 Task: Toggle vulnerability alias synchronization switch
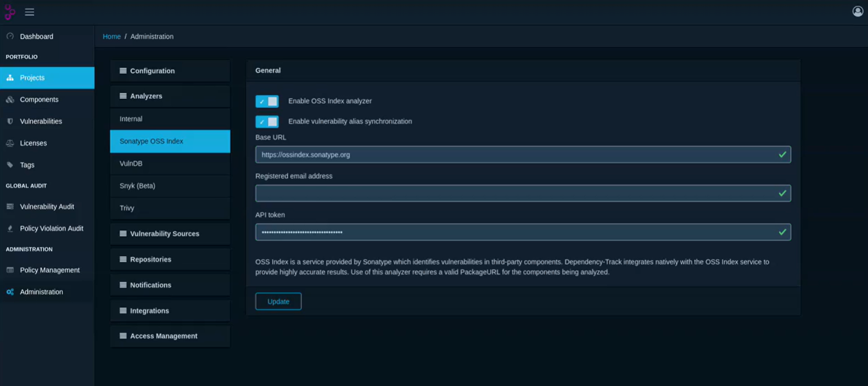(x=267, y=121)
